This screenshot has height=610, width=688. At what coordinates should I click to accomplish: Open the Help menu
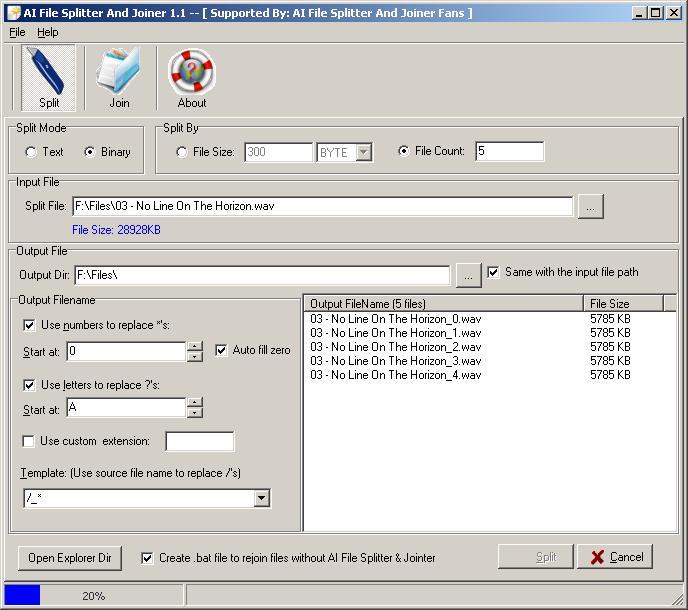click(x=47, y=32)
